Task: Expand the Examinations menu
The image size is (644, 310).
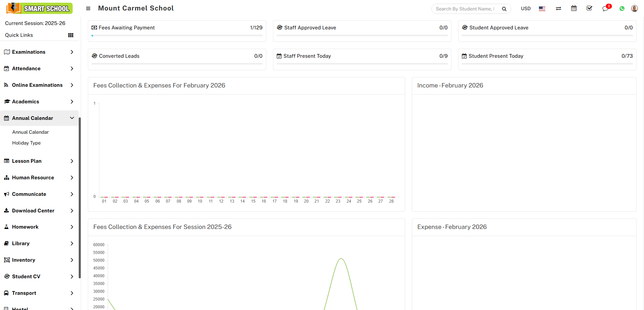Action: tap(39, 52)
